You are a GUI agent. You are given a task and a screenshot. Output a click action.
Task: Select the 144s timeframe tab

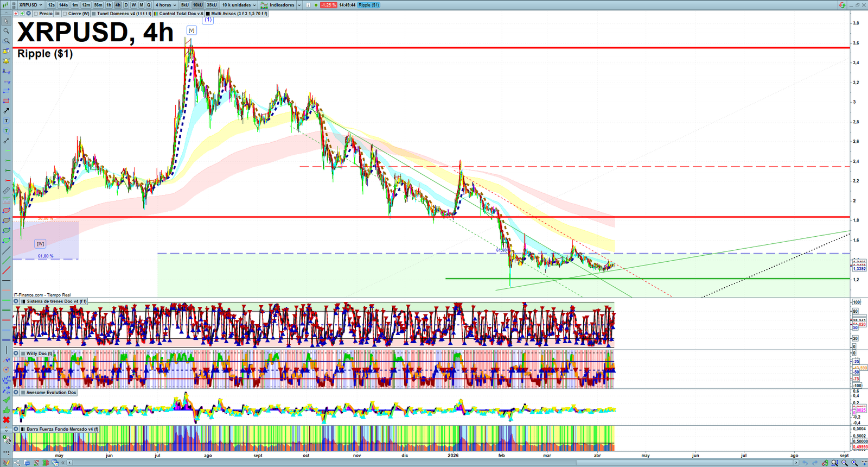pyautogui.click(x=63, y=5)
